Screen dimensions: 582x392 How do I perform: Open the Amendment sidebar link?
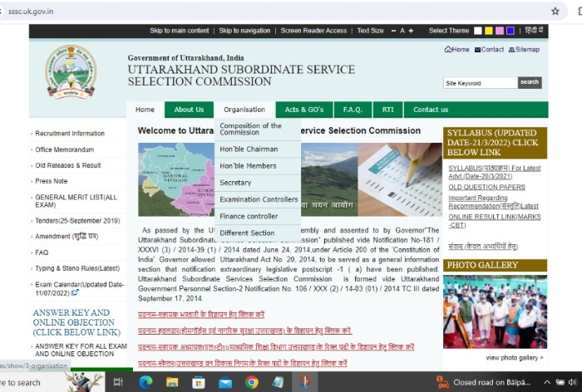(x=67, y=236)
